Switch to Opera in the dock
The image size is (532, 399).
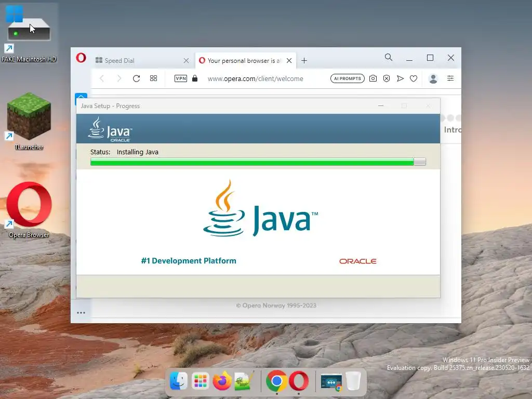coord(299,381)
